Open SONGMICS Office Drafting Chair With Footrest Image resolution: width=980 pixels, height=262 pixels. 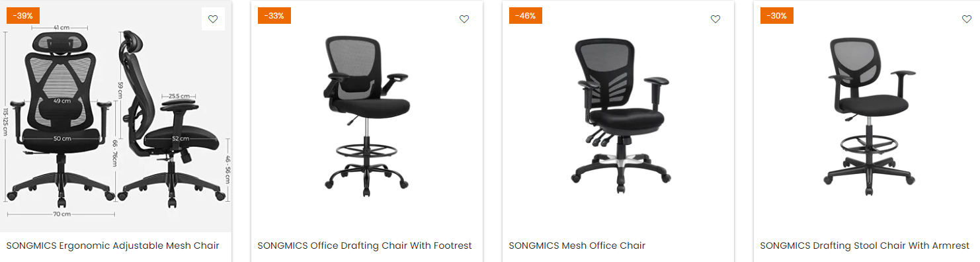365,245
